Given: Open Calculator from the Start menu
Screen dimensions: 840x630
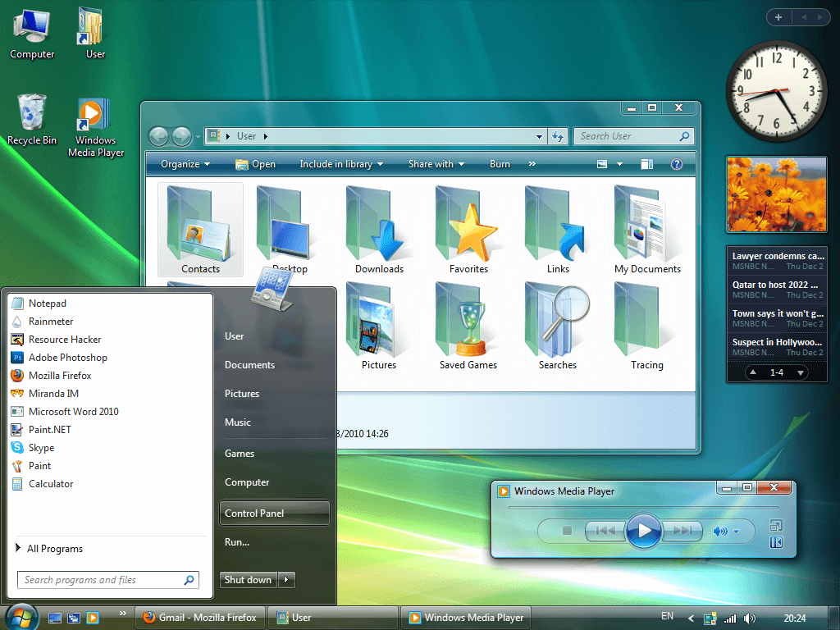Looking at the screenshot, I should (x=50, y=483).
